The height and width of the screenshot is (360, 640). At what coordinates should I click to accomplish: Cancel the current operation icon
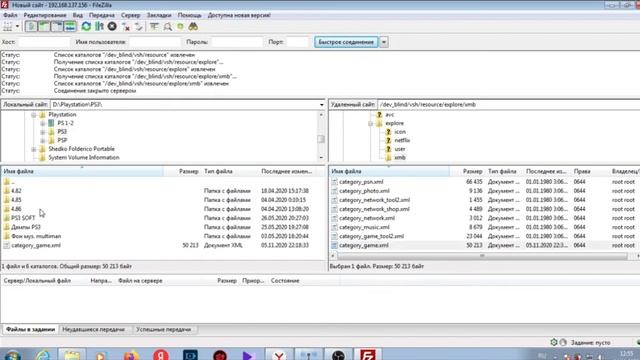pyautogui.click(x=112, y=27)
